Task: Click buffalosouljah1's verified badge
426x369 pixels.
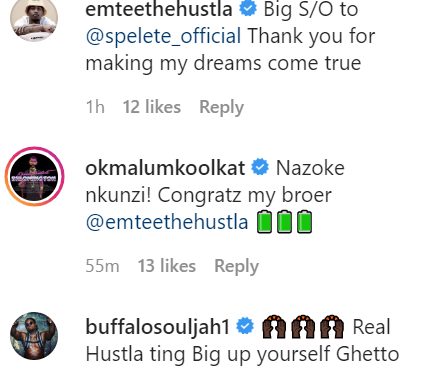Action: click(245, 326)
